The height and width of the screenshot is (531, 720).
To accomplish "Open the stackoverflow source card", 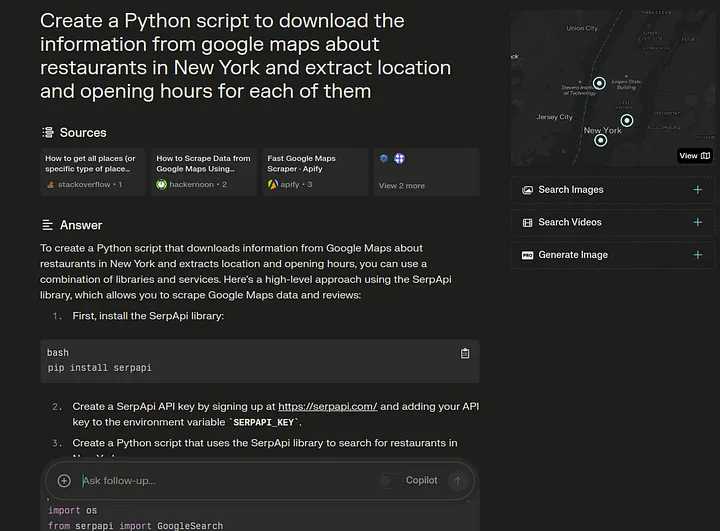I will click(93, 172).
